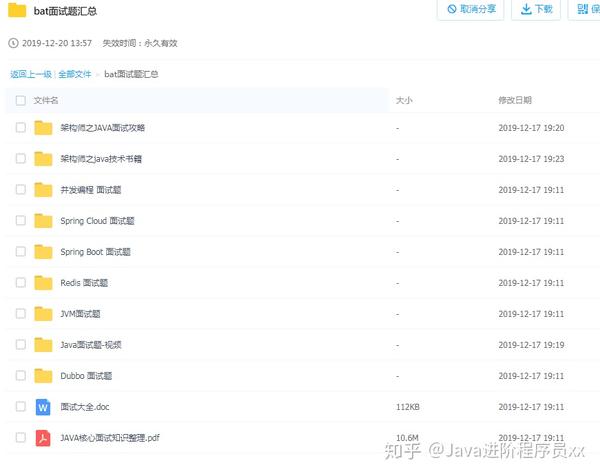Click the QR code icon button at top right

click(x=584, y=9)
